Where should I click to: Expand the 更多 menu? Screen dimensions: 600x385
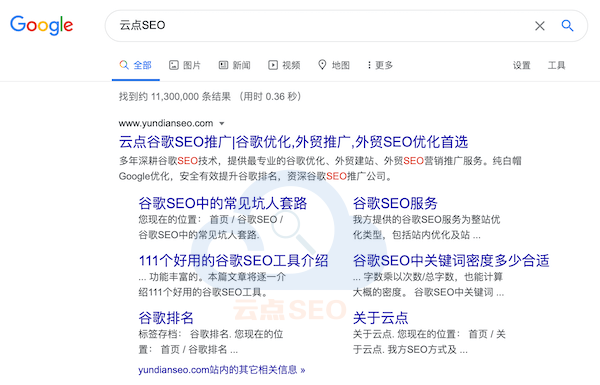[x=380, y=65]
